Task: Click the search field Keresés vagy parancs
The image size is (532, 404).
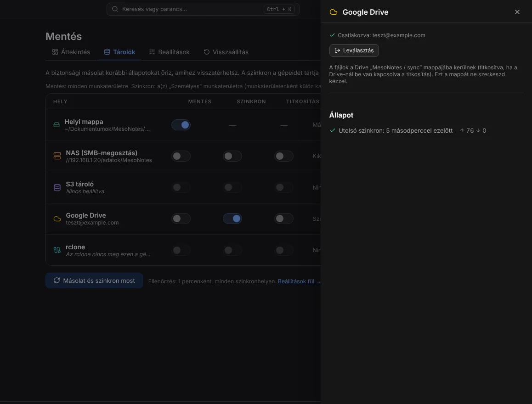Action: (x=203, y=9)
